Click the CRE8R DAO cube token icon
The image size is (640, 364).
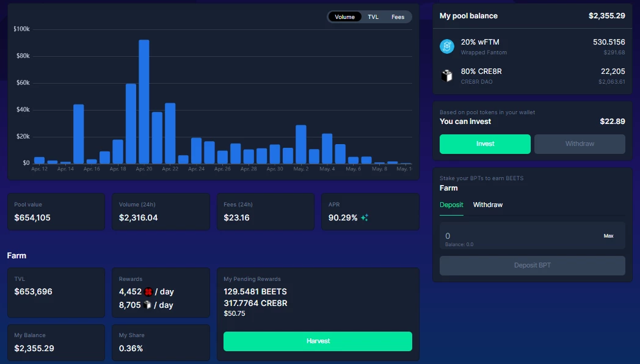pyautogui.click(x=447, y=76)
